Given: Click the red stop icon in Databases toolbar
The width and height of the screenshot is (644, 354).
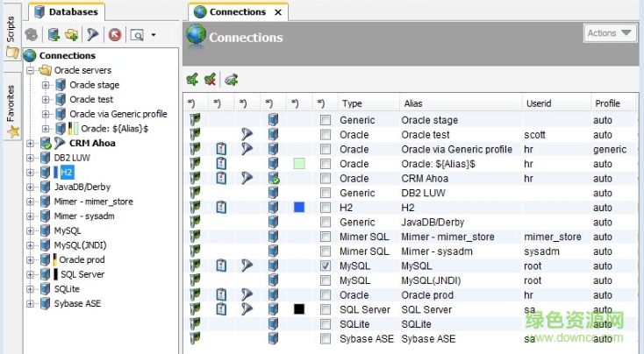Looking at the screenshot, I should click(x=115, y=35).
